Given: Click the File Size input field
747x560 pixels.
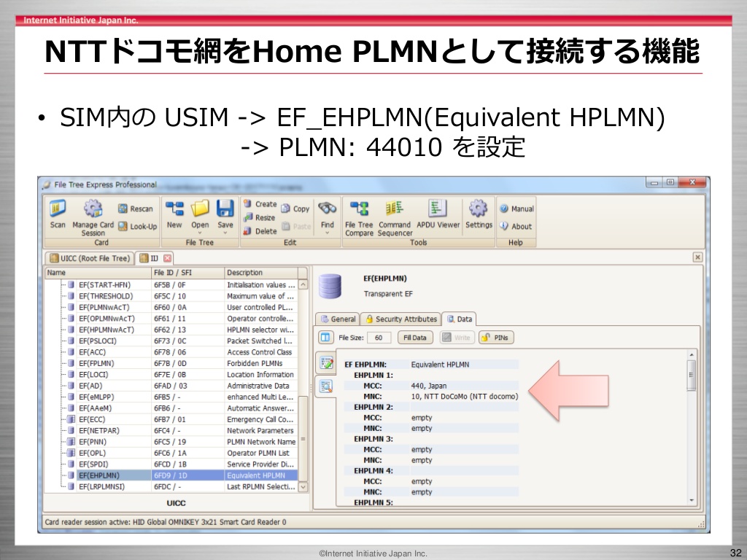Looking at the screenshot, I should pos(379,338).
